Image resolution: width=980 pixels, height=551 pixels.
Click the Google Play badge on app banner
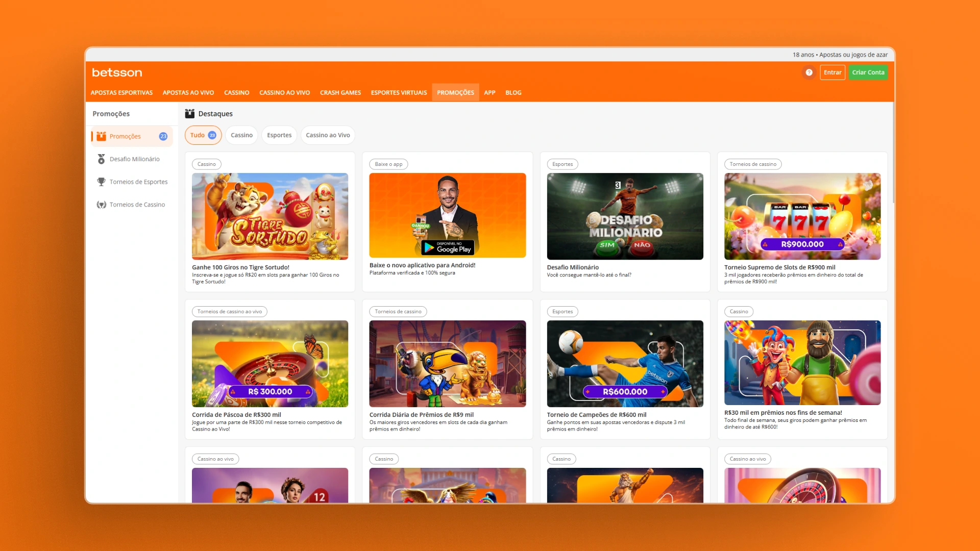point(448,247)
